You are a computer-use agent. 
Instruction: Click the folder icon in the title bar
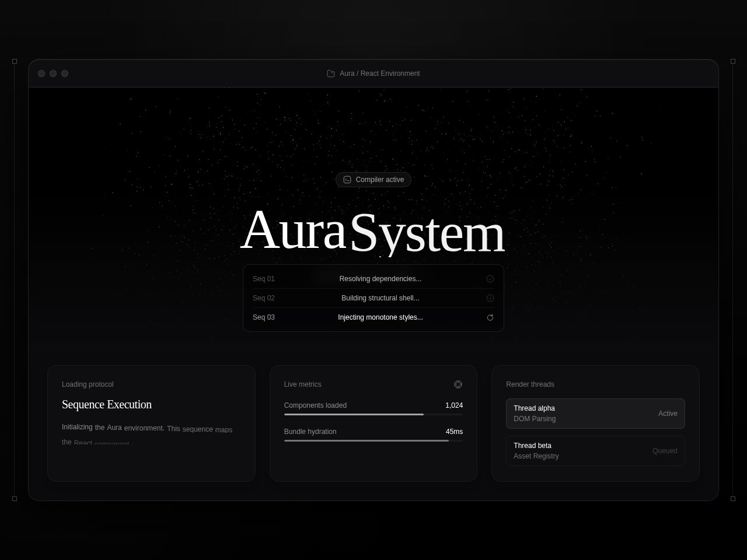[x=331, y=73]
